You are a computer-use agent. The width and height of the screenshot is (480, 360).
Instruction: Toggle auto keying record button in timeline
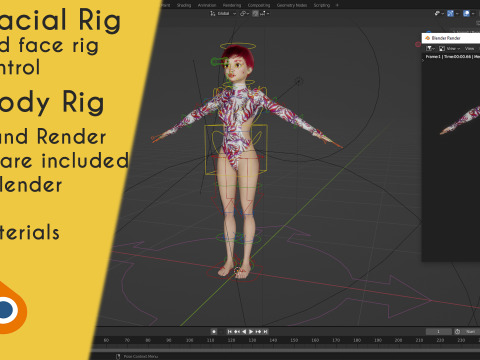coord(214,332)
